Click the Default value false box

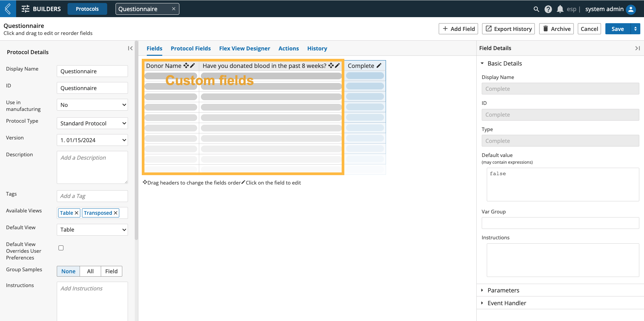point(563,185)
